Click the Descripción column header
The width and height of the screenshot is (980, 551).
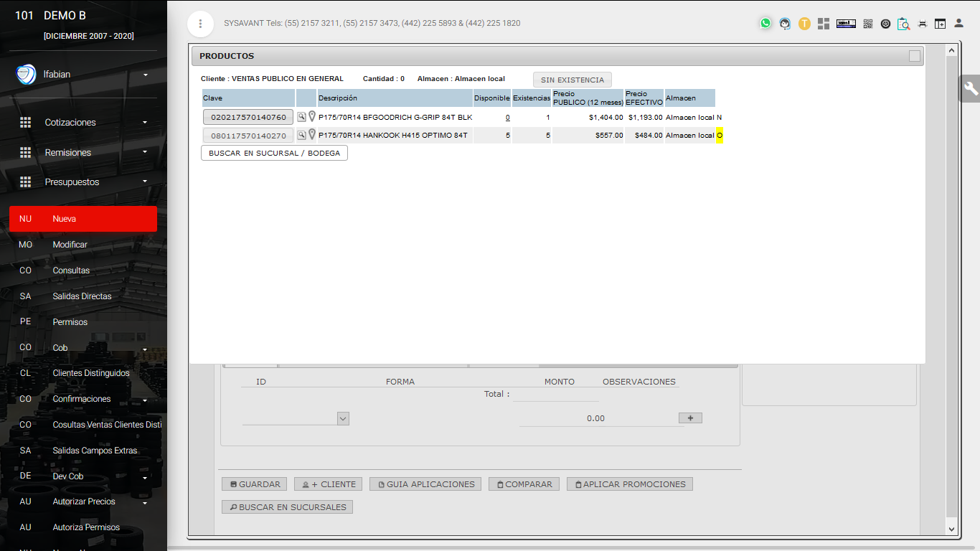(395, 98)
